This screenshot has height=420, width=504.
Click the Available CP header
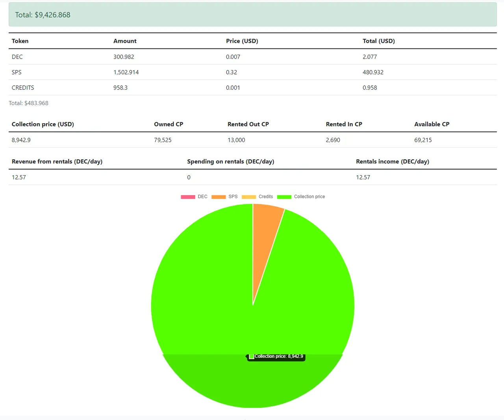(x=432, y=124)
